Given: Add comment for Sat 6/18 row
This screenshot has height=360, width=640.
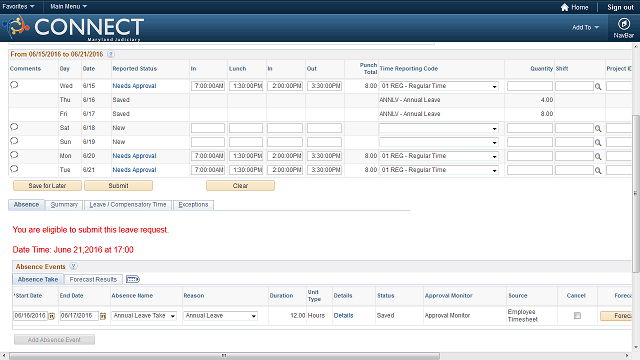Looking at the screenshot, I should point(14,127).
